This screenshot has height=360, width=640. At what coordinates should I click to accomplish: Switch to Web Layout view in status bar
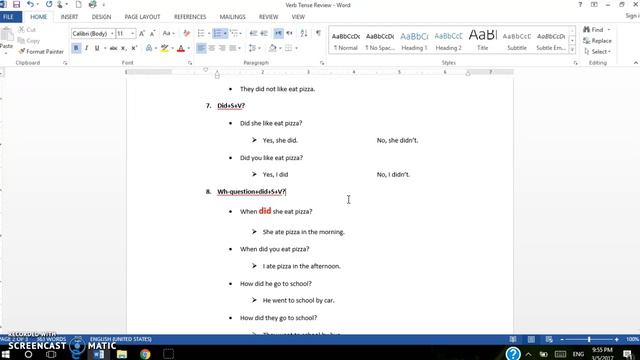(x=549, y=340)
